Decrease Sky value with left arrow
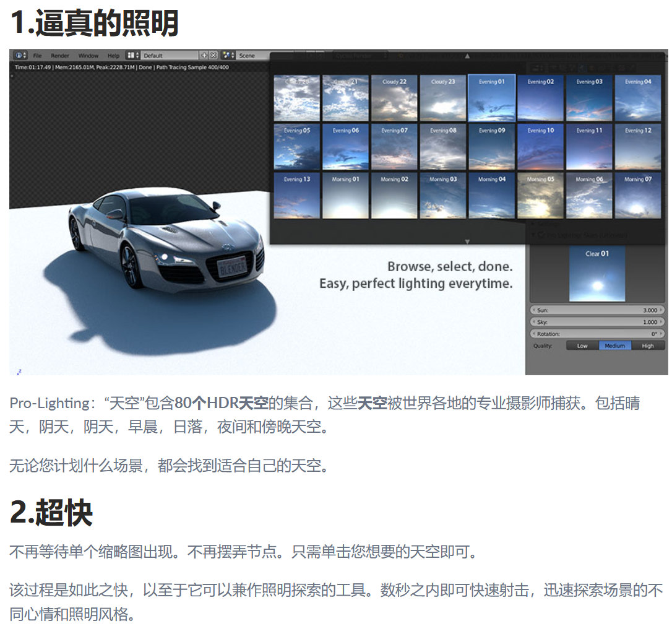Image resolution: width=672 pixels, height=626 pixels. 533,321
